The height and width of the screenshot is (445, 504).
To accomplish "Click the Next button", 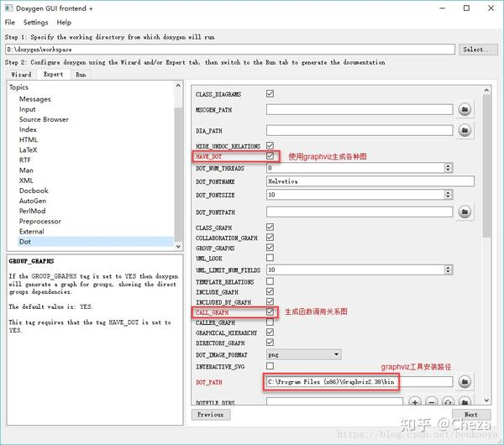I will [x=471, y=415].
